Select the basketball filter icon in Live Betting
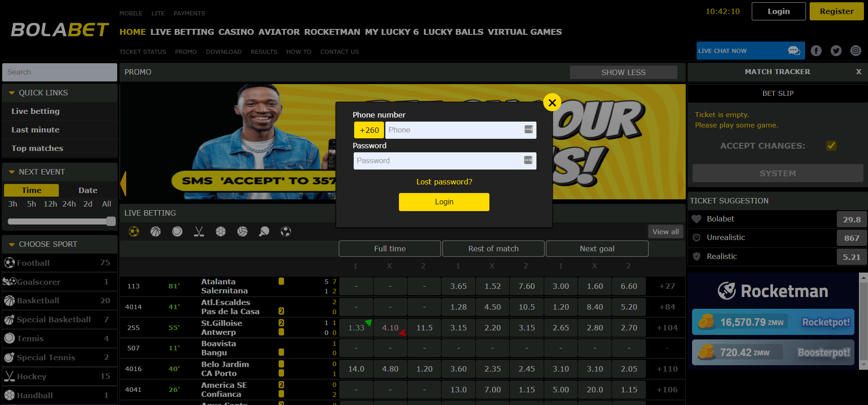 pos(156,231)
